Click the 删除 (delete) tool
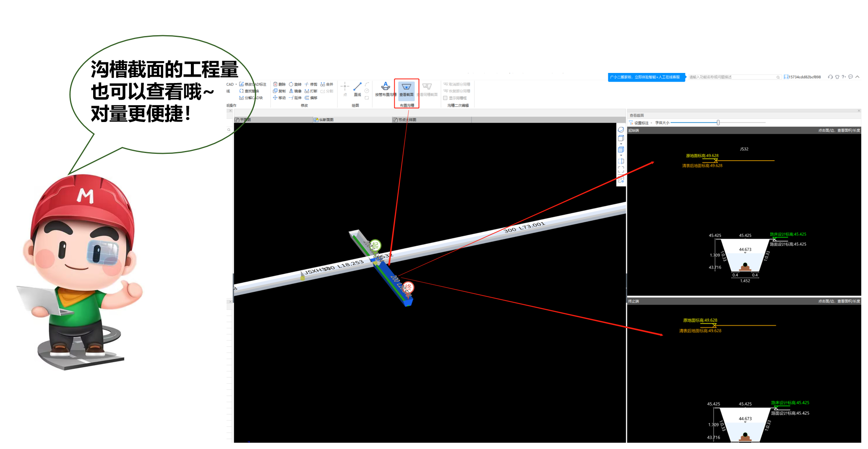The height and width of the screenshot is (449, 868). pos(279,84)
